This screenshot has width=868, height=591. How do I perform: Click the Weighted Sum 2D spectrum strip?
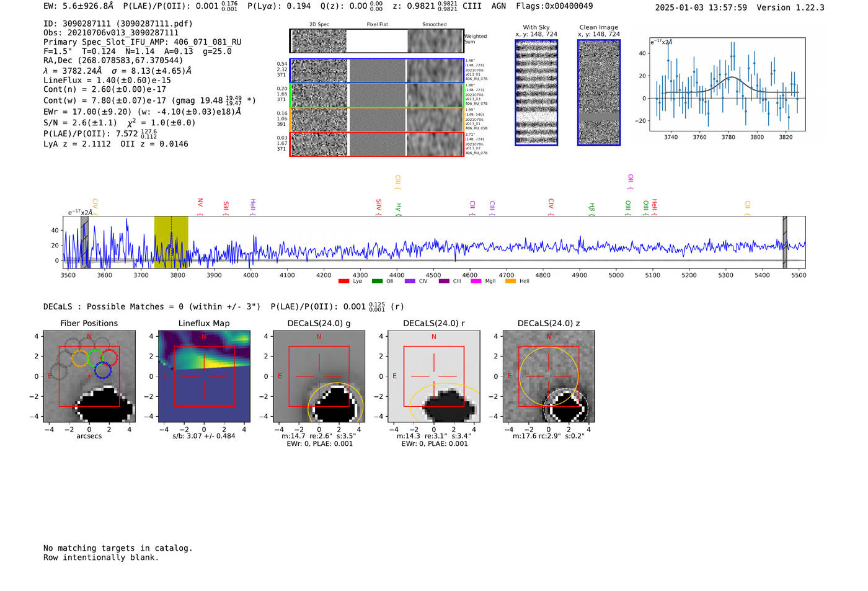click(376, 41)
